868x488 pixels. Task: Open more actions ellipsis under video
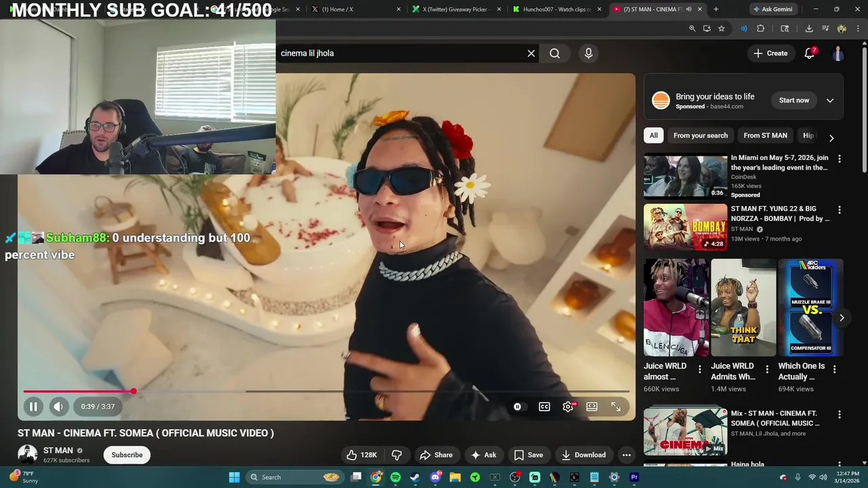coord(627,455)
